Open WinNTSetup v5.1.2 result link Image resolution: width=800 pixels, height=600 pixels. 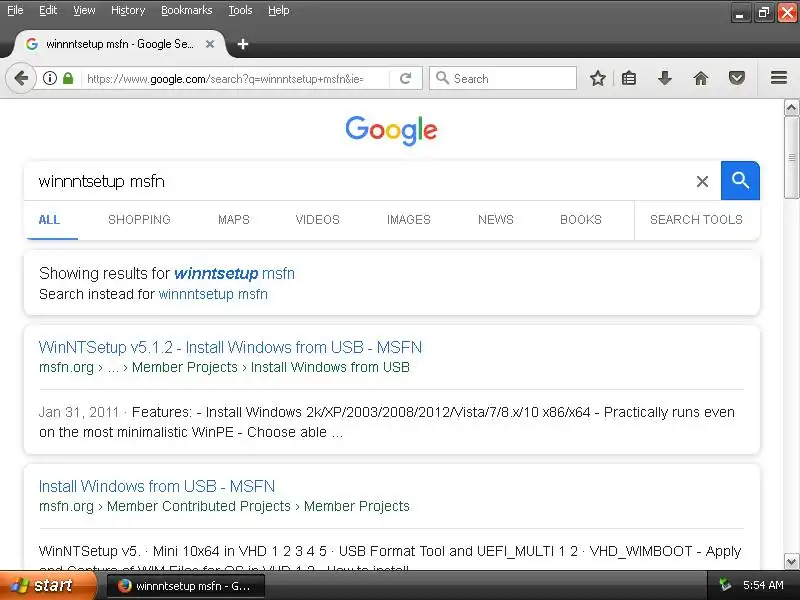pos(230,347)
